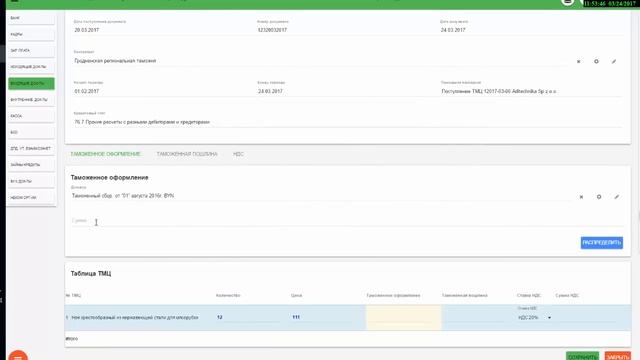Screen dimensions: 640x360
Task: Click highlighted Таможенное оформление table cell
Action: click(x=403, y=318)
